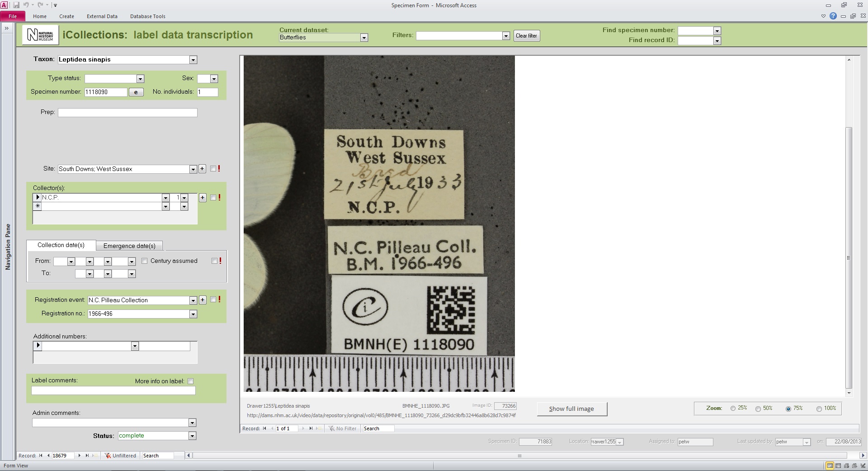The height and width of the screenshot is (471, 868).
Task: Add new collector with plus button
Action: pos(203,198)
